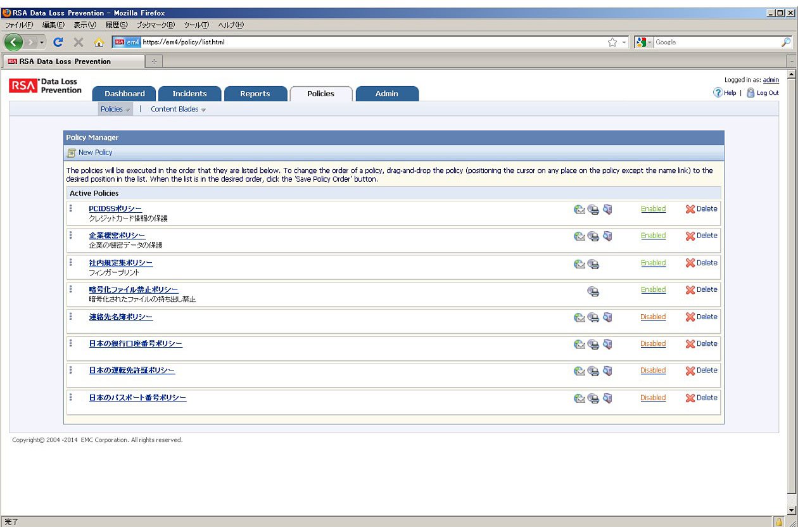Click the datacenter server icon for PCIDSSポリシー
The width and height of the screenshot is (798, 532).
(607, 210)
